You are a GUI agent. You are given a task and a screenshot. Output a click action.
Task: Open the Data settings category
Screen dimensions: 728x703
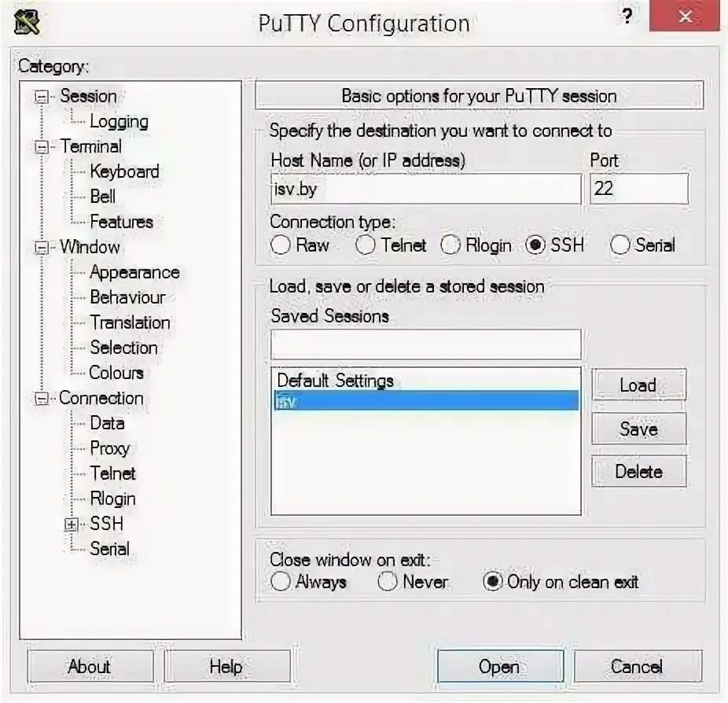coord(107,424)
